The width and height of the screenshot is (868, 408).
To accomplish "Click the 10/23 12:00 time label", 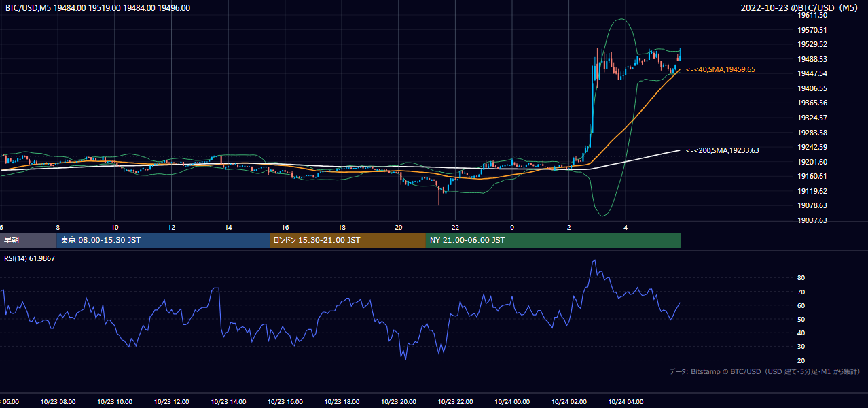I will pyautogui.click(x=171, y=401).
